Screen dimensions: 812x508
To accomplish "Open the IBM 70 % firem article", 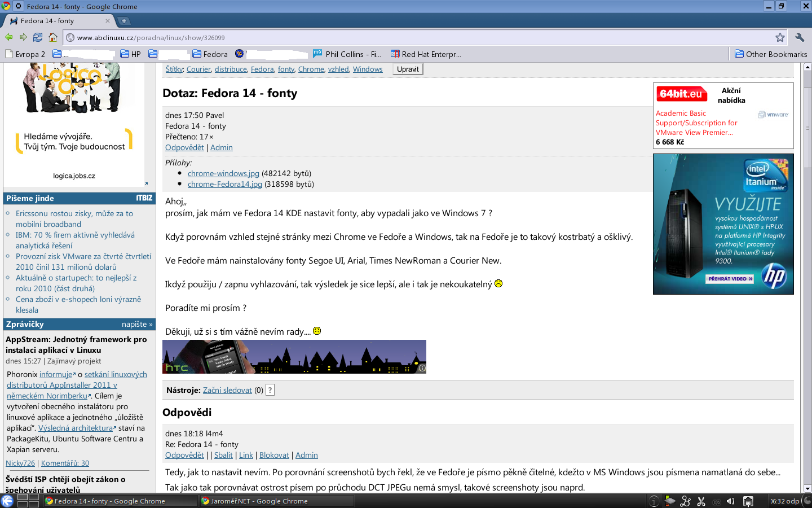I will pos(75,240).
